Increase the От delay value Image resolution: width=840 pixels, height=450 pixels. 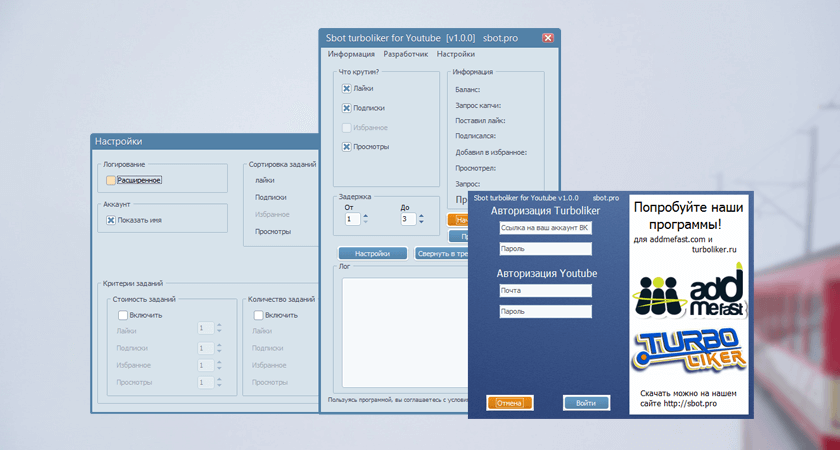point(365,216)
